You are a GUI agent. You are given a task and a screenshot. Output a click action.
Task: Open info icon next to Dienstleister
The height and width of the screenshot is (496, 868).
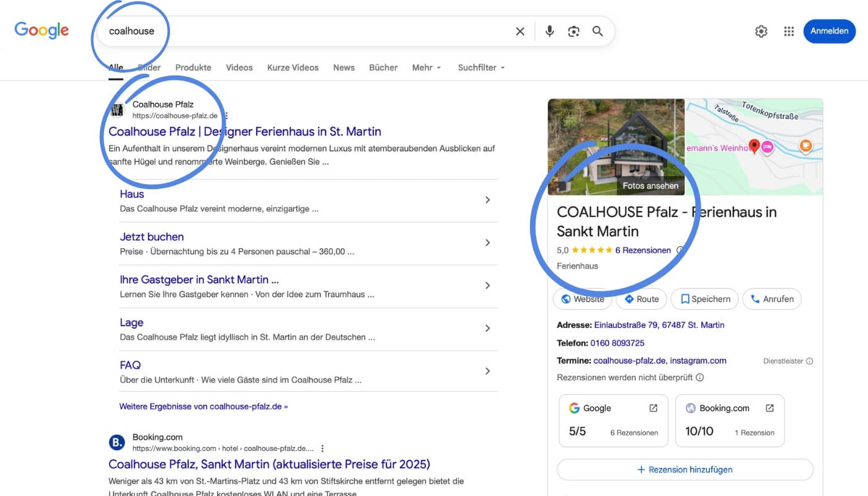point(809,361)
